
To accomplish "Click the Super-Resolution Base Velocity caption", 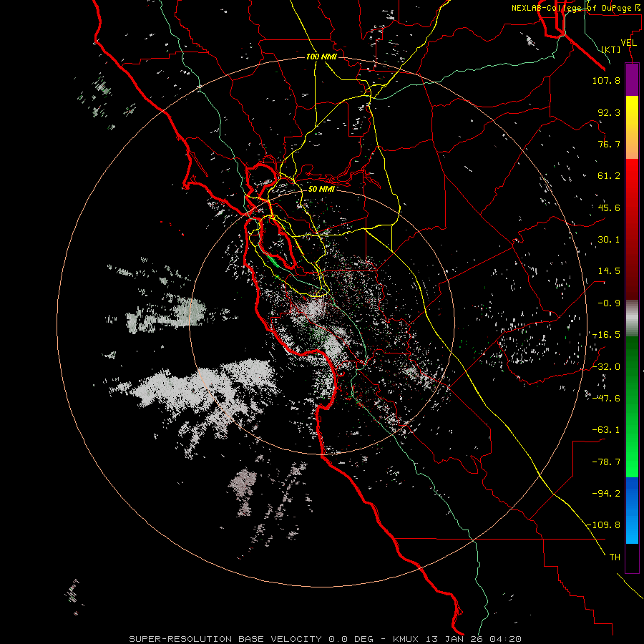I will 326,639.
